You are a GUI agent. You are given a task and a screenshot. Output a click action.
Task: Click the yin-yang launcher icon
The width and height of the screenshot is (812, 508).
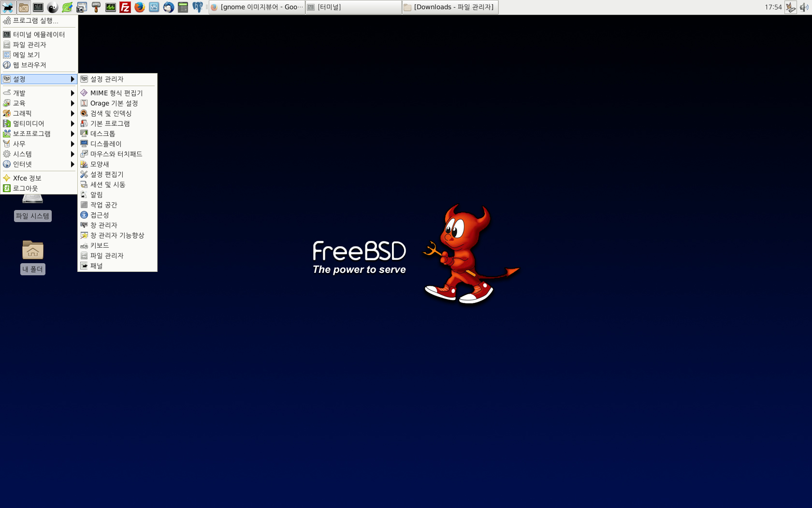click(53, 7)
